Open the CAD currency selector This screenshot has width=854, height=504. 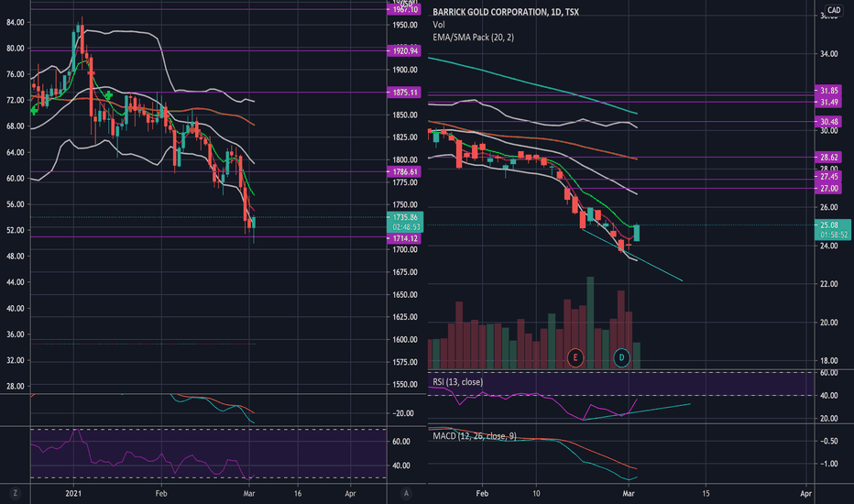[834, 10]
